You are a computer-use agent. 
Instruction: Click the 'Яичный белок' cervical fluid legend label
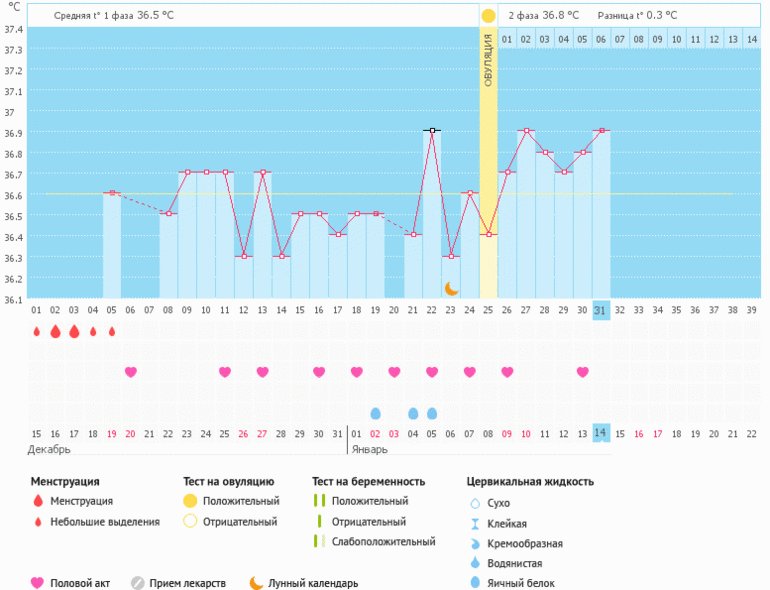point(519,583)
